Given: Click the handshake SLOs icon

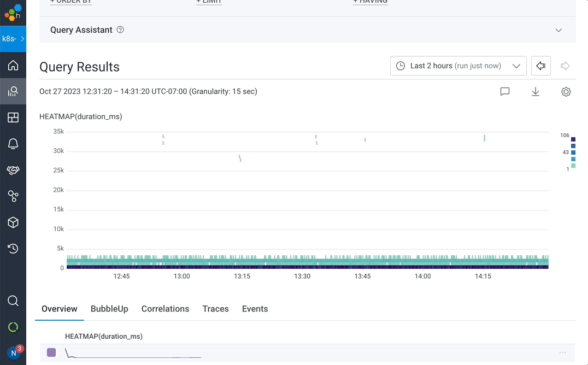Looking at the screenshot, I should [13, 170].
